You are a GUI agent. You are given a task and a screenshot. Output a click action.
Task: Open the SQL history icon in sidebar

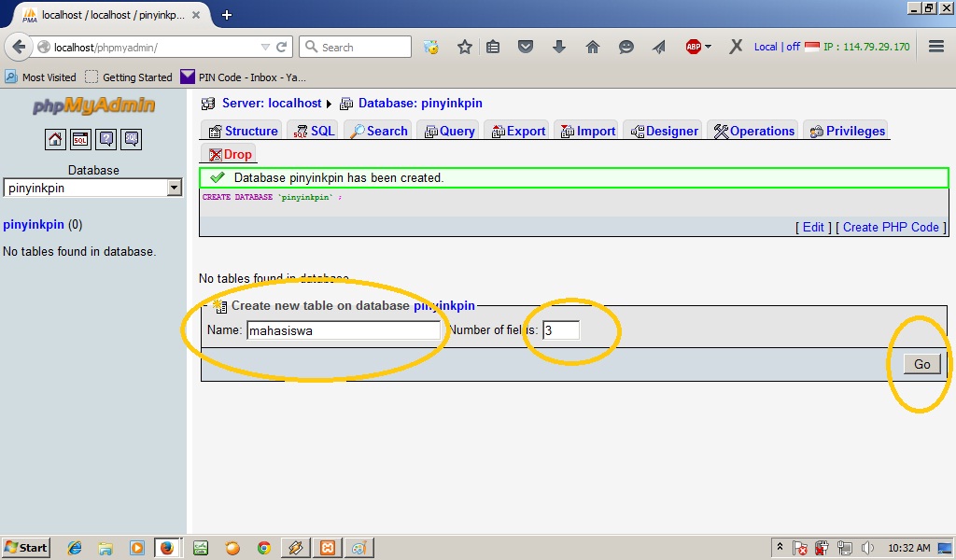point(131,139)
